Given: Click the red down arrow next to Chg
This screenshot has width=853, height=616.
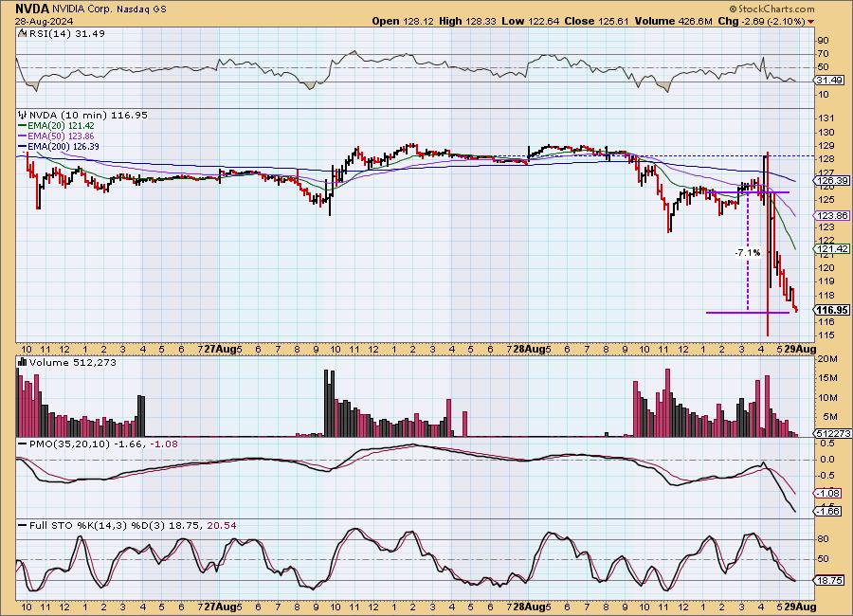Looking at the screenshot, I should 811,22.
